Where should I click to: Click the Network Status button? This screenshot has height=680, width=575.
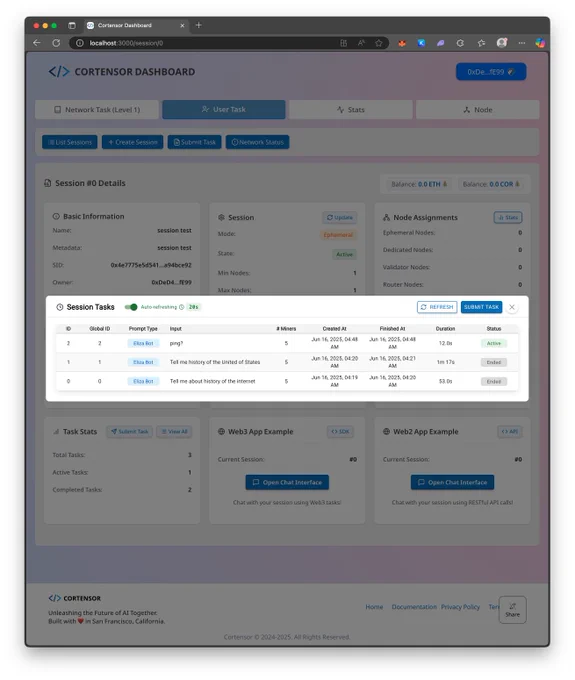(x=258, y=142)
